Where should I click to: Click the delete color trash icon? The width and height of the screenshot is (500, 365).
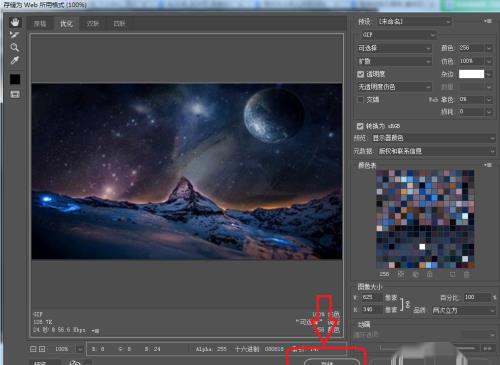(x=467, y=275)
